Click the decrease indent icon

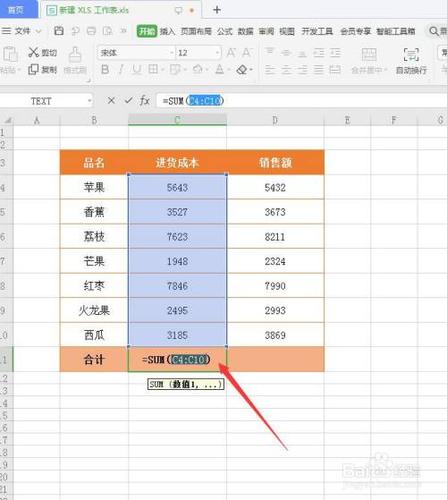click(x=319, y=53)
